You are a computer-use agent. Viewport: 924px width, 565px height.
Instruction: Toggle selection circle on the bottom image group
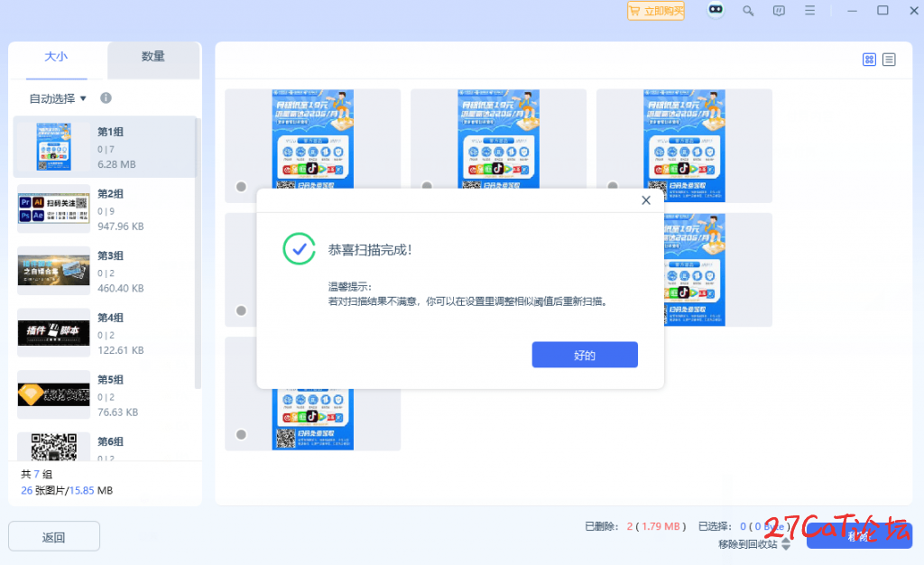[239, 435]
